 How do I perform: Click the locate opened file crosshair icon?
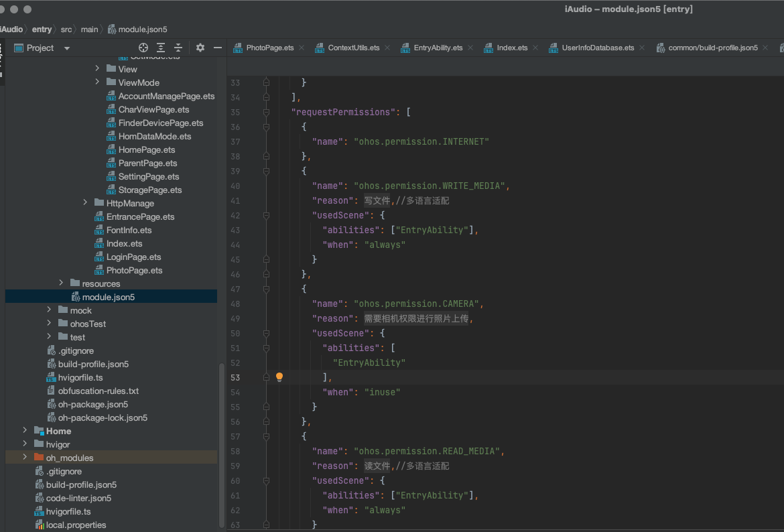[143, 48]
